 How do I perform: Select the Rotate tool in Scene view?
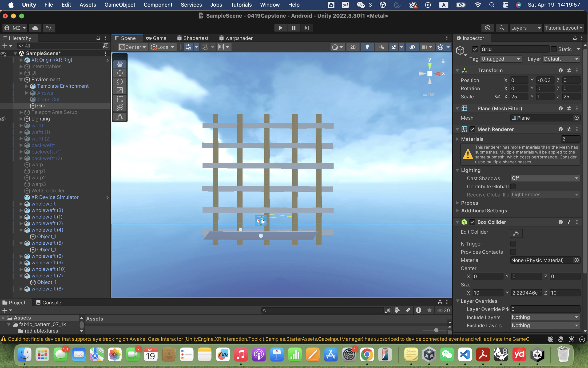pos(119,81)
